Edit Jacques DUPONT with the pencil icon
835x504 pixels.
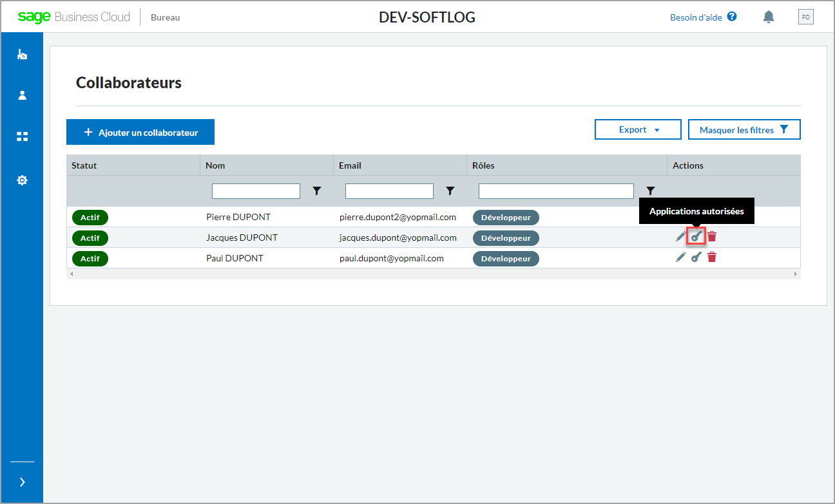680,237
